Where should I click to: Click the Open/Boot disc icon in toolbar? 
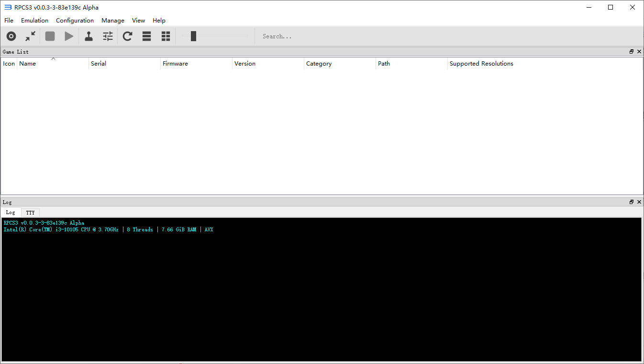point(11,36)
